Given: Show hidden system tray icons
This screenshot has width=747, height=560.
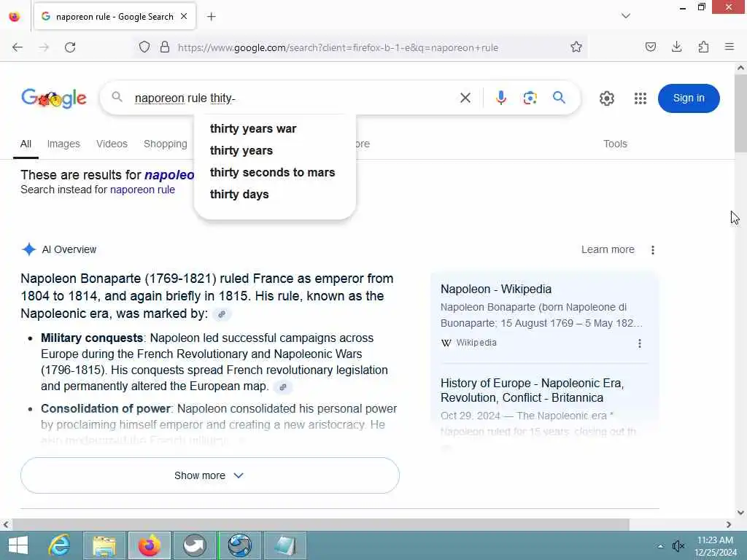Looking at the screenshot, I should point(660,546).
